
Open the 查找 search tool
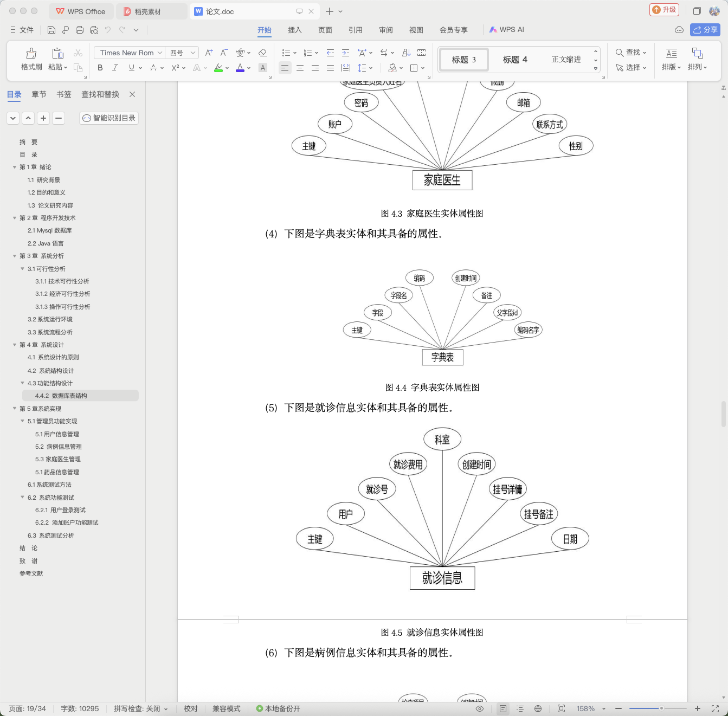click(631, 53)
